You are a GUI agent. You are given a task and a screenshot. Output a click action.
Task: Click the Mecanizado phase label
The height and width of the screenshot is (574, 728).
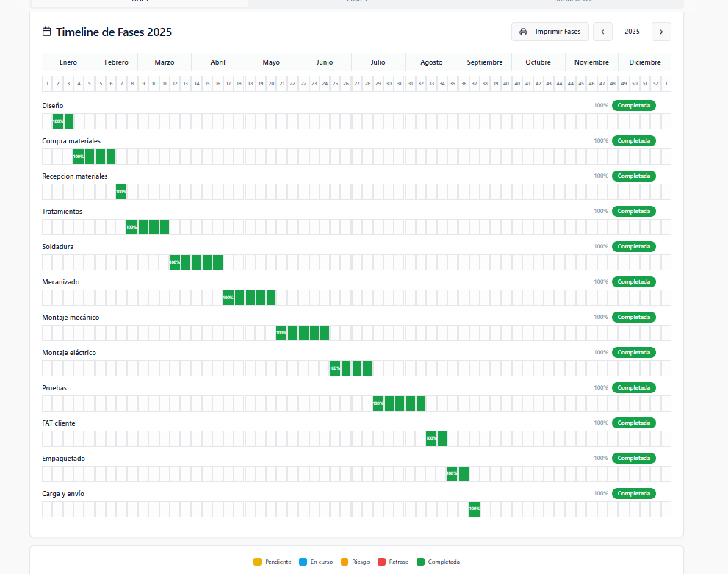pyautogui.click(x=61, y=282)
